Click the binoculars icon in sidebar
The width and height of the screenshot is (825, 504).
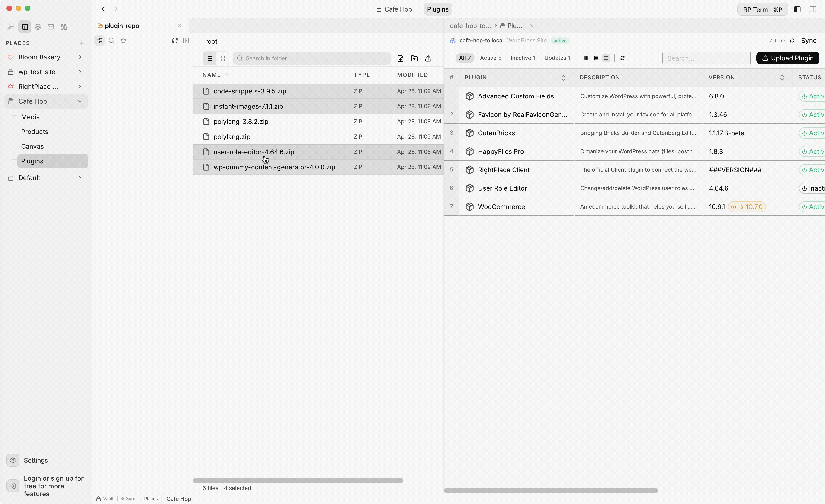[x=64, y=27]
